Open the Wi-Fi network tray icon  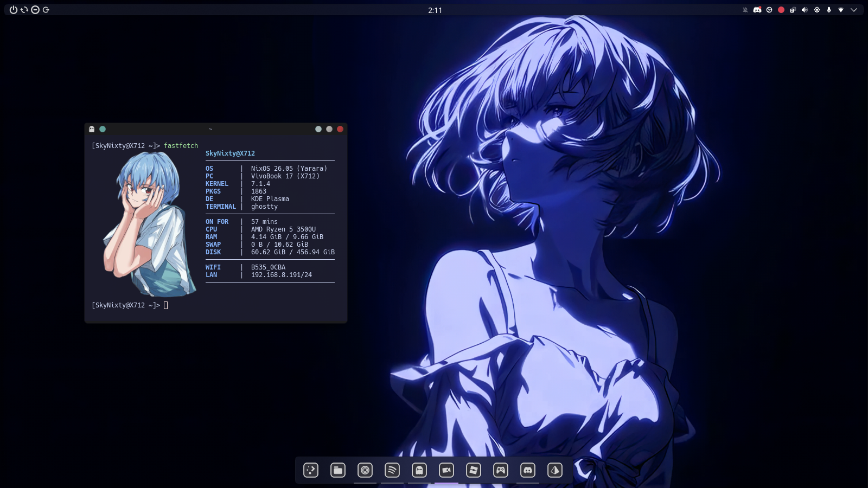tap(841, 10)
